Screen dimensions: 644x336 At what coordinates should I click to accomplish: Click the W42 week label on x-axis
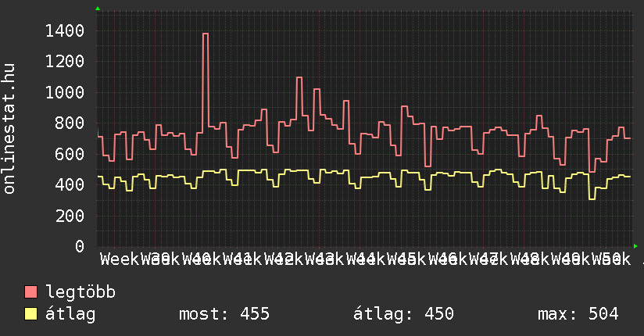tap(283, 259)
